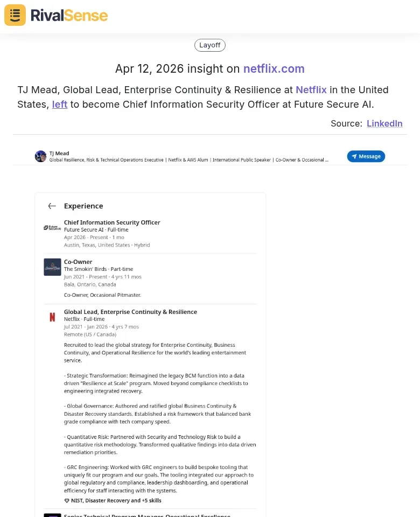420x517 pixels.
Task: Click the paper-plane icon on the Message button
Action: coord(354,156)
